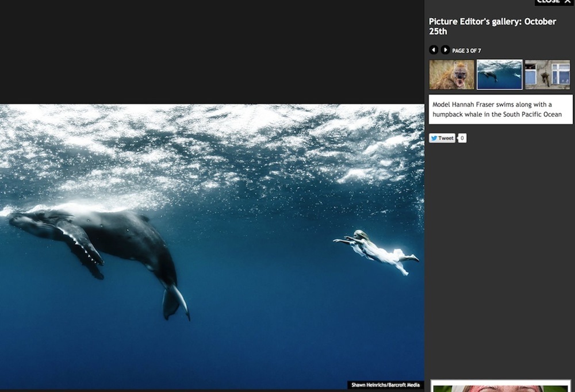575x392 pixels.
Task: Click the Shawn Heinrichs/Barcroft Media credit
Action: [385, 385]
